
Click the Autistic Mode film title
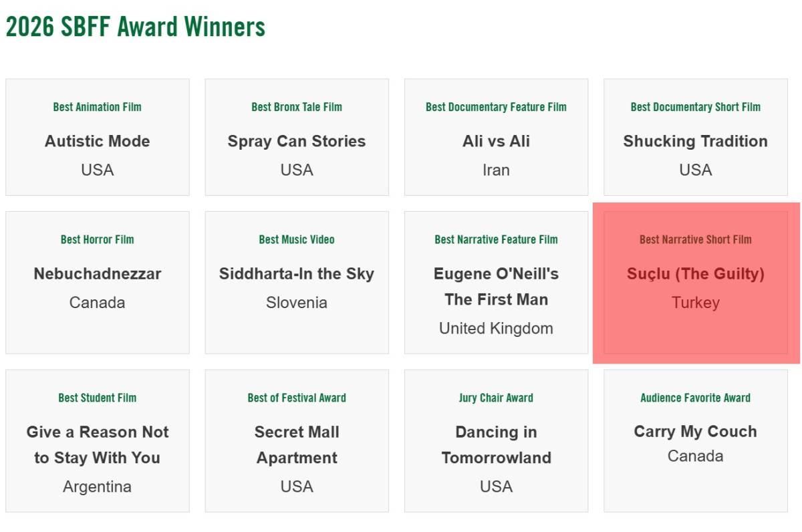pos(97,141)
